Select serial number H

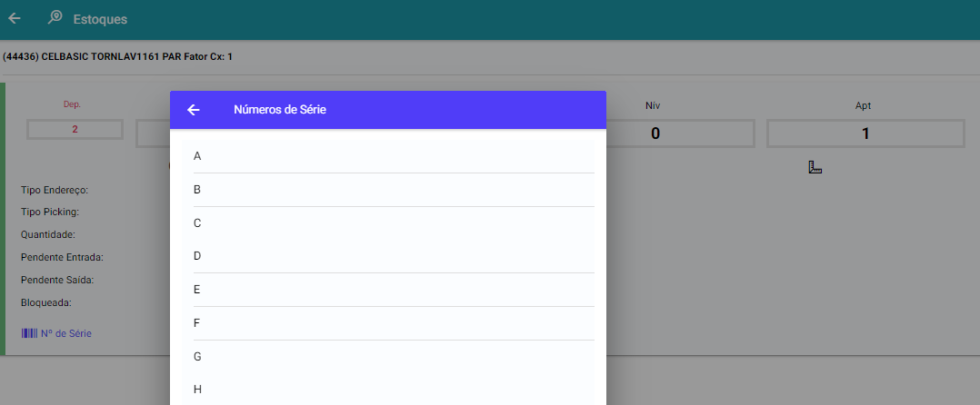point(394,390)
